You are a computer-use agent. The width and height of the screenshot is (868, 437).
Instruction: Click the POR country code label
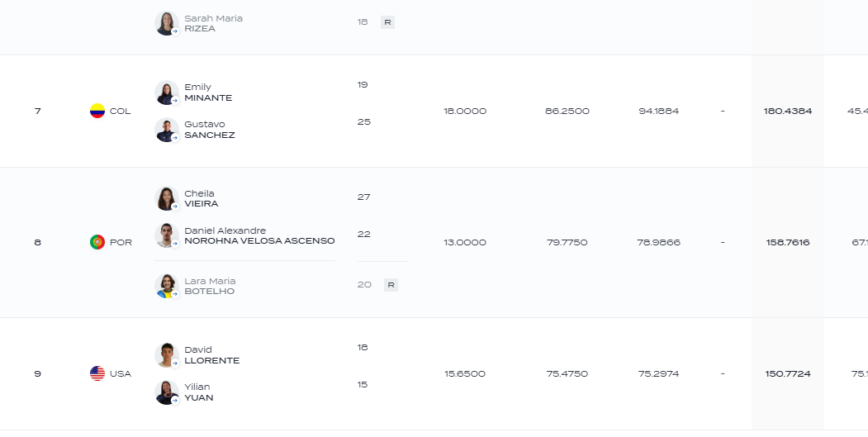(121, 243)
